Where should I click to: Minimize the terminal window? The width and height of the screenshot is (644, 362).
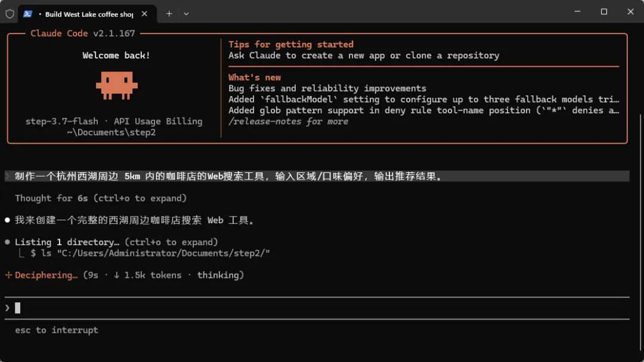tap(577, 12)
